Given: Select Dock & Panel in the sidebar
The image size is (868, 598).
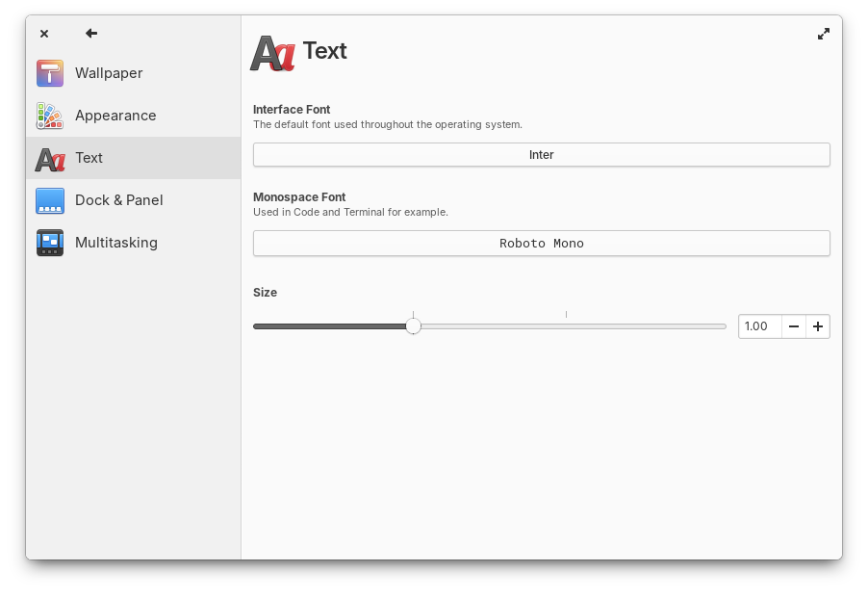Looking at the screenshot, I should click(x=119, y=200).
